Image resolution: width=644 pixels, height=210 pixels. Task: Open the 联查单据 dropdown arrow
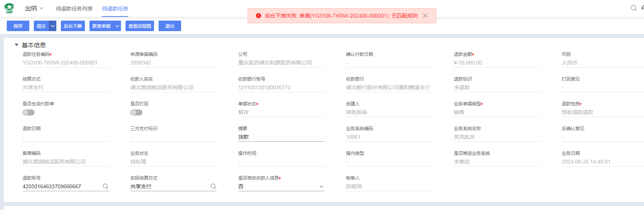(117, 26)
